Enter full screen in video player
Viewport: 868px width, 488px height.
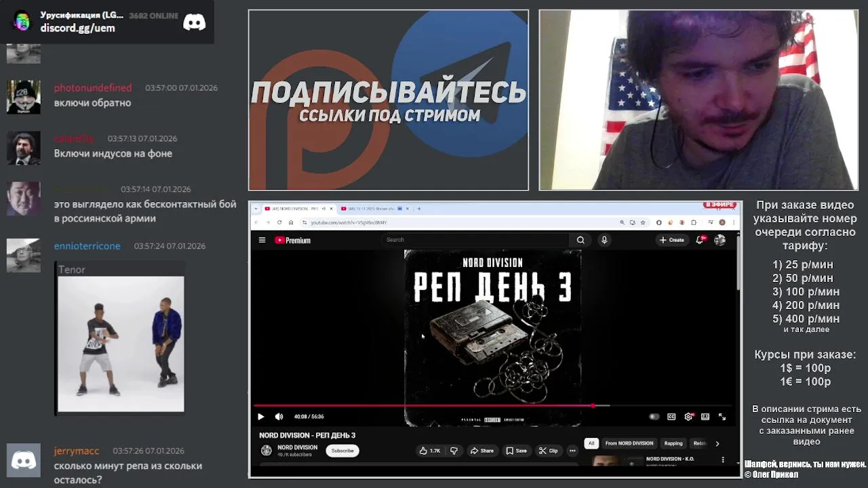point(722,417)
